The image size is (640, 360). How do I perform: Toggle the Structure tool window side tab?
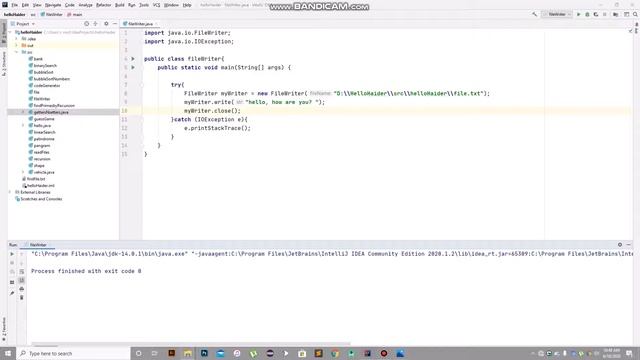click(4, 63)
